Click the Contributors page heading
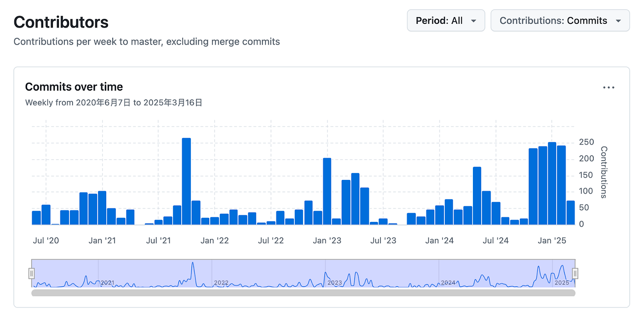644x312 pixels. pyautogui.click(x=61, y=22)
